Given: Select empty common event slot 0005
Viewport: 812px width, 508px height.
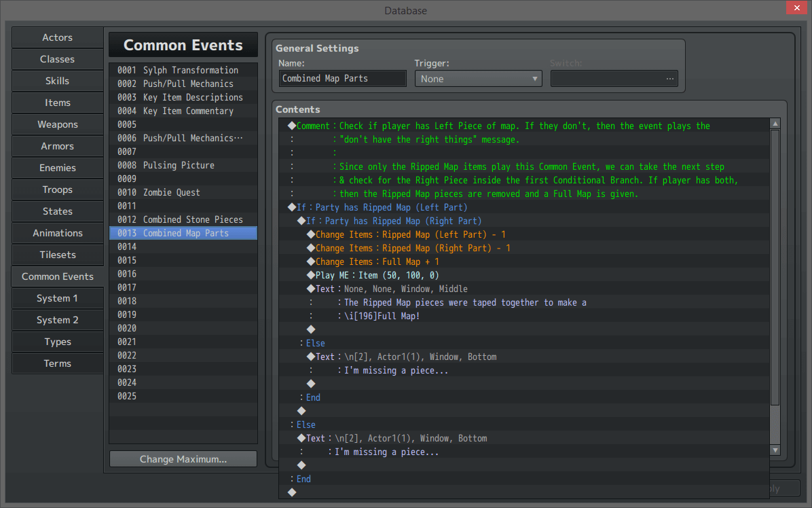Looking at the screenshot, I should (183, 124).
